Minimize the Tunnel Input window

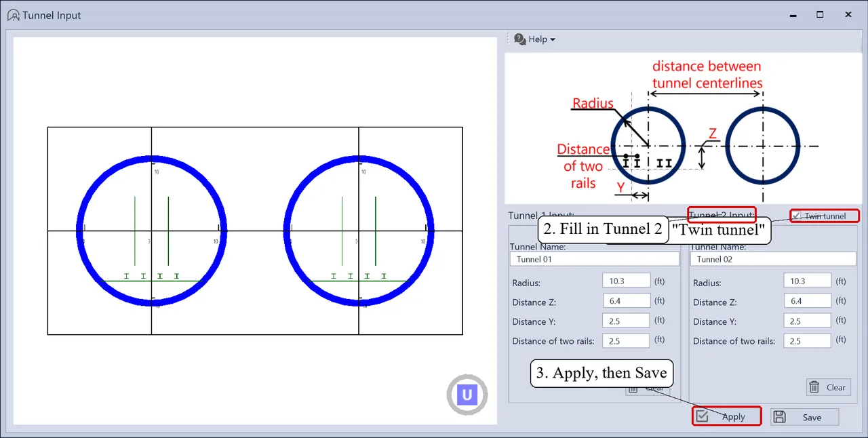click(x=791, y=14)
